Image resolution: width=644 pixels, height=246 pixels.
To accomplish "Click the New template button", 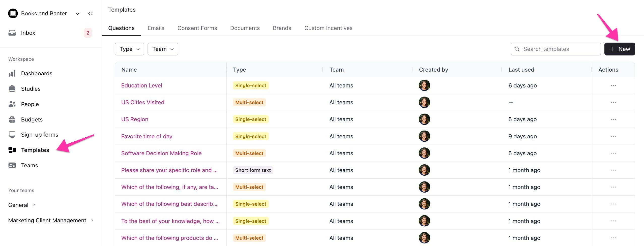I will tap(620, 49).
